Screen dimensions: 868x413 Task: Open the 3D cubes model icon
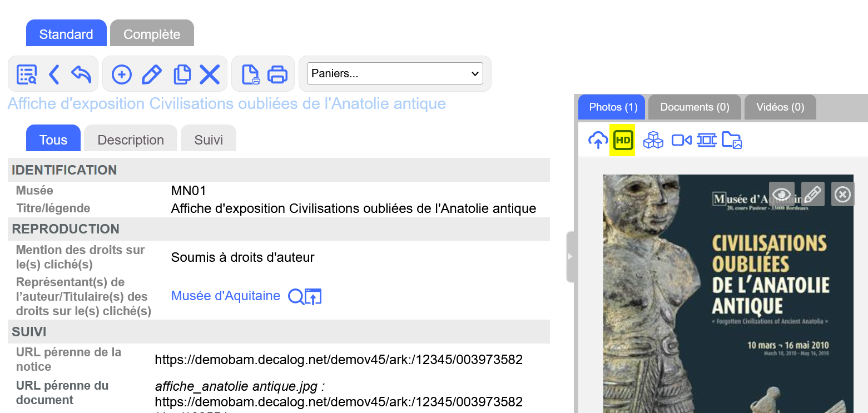coord(653,140)
